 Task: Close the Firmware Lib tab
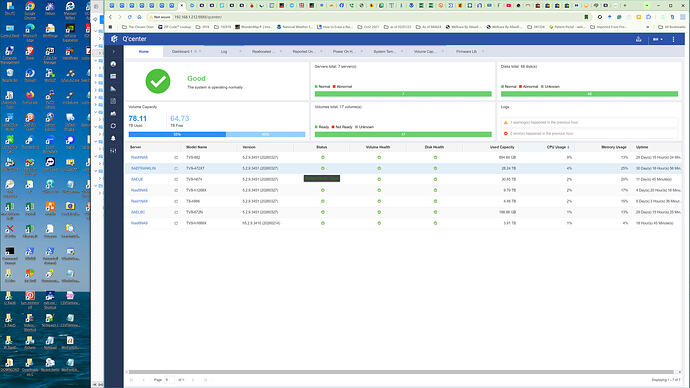pos(483,51)
